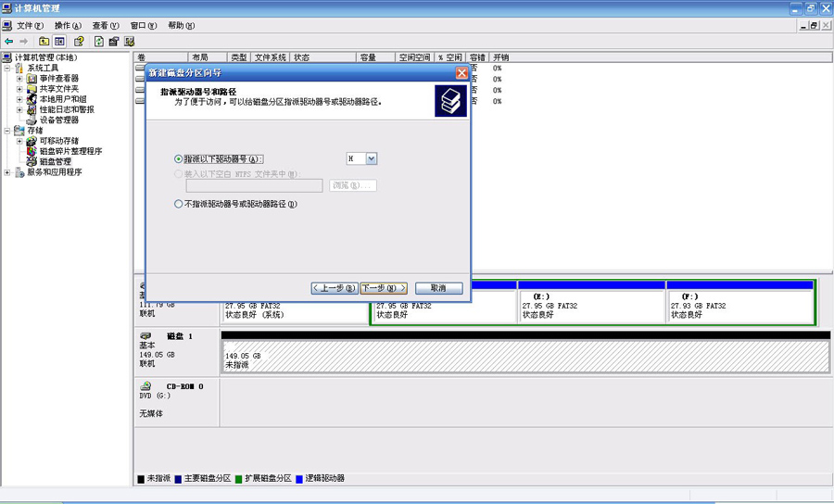Expand the 服务和应用程序 tree node

click(x=7, y=172)
